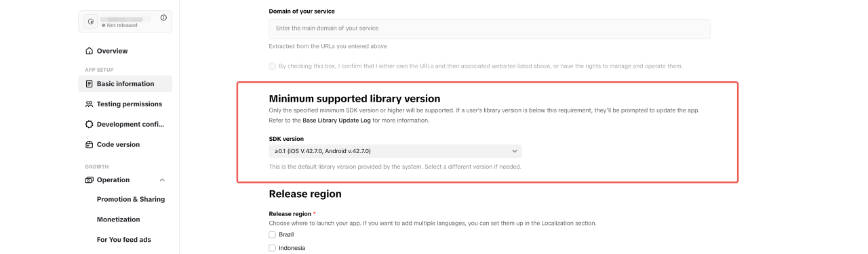Open For You feed ads
The image size is (868, 254).
tap(124, 240)
